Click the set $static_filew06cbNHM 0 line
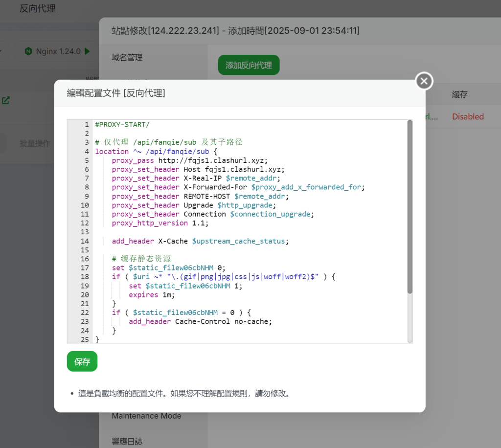This screenshot has width=501, height=448. (168, 268)
